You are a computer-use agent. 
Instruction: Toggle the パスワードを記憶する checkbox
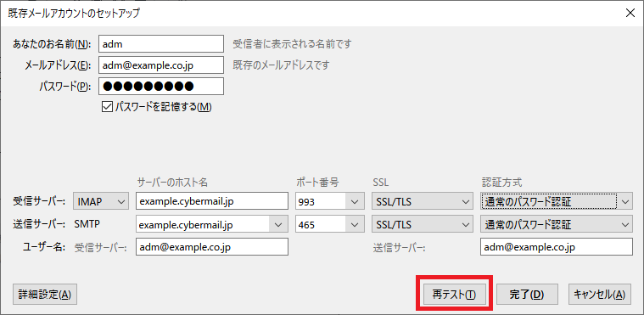(107, 107)
